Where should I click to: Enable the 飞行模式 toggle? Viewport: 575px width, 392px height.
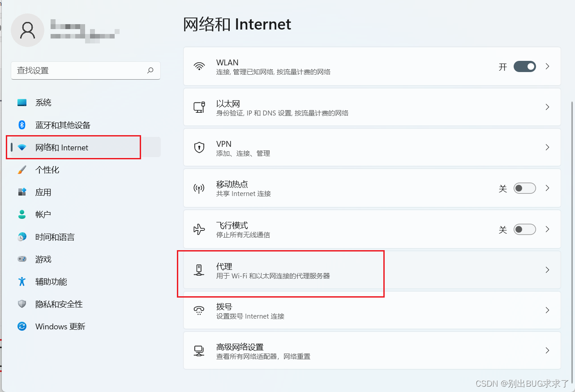coord(525,229)
